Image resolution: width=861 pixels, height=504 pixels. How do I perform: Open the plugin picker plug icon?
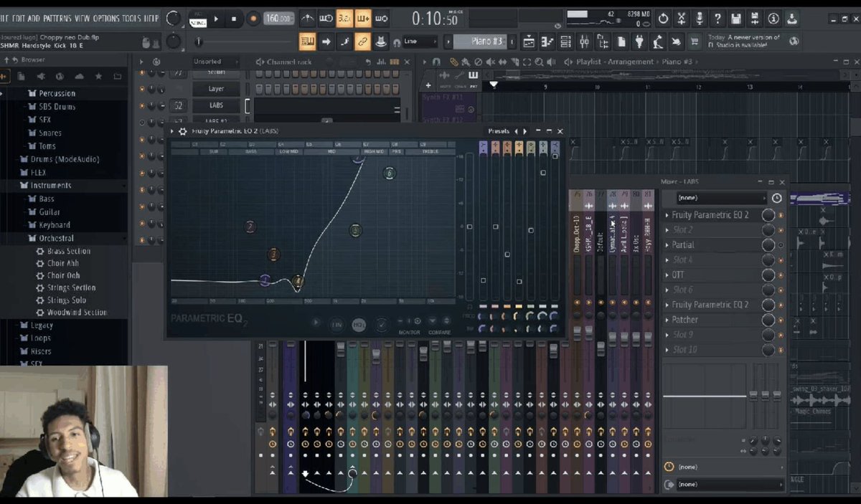tap(640, 42)
